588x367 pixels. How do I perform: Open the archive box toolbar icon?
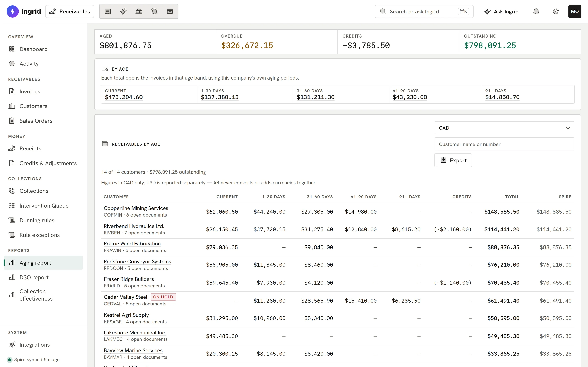(170, 11)
